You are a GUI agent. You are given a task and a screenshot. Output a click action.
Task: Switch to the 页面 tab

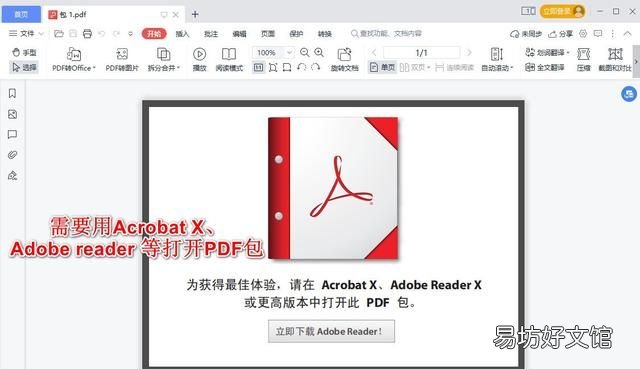pyautogui.click(x=268, y=33)
